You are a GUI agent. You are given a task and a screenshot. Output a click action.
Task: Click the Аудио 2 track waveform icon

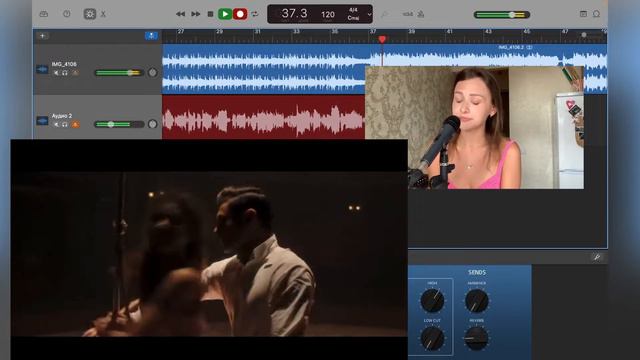point(42,121)
